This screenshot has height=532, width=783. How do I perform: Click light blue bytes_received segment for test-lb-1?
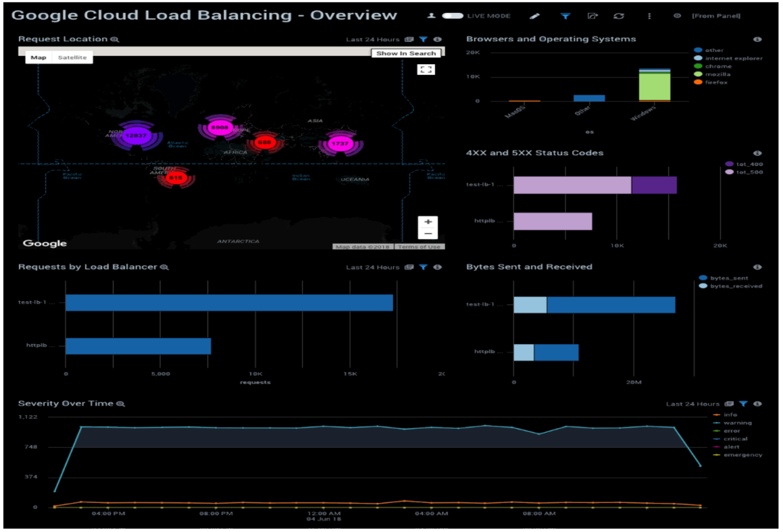coord(530,305)
